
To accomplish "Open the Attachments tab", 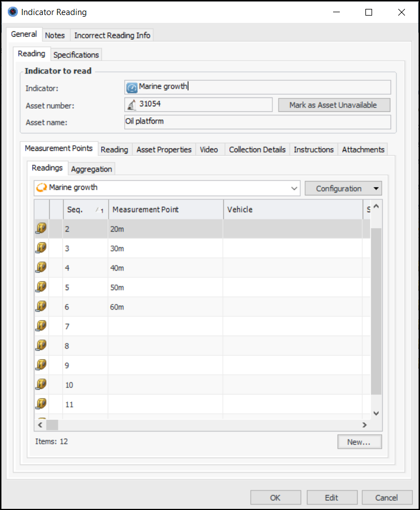I will pos(363,150).
